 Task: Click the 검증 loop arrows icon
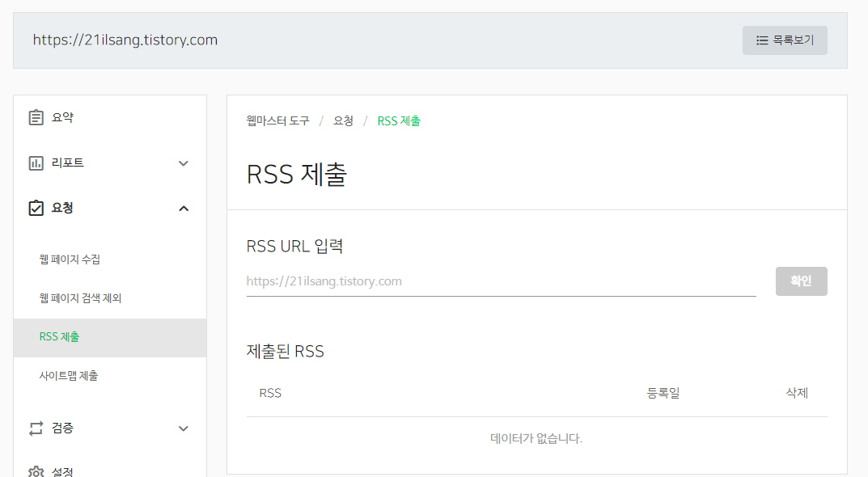[x=36, y=428]
